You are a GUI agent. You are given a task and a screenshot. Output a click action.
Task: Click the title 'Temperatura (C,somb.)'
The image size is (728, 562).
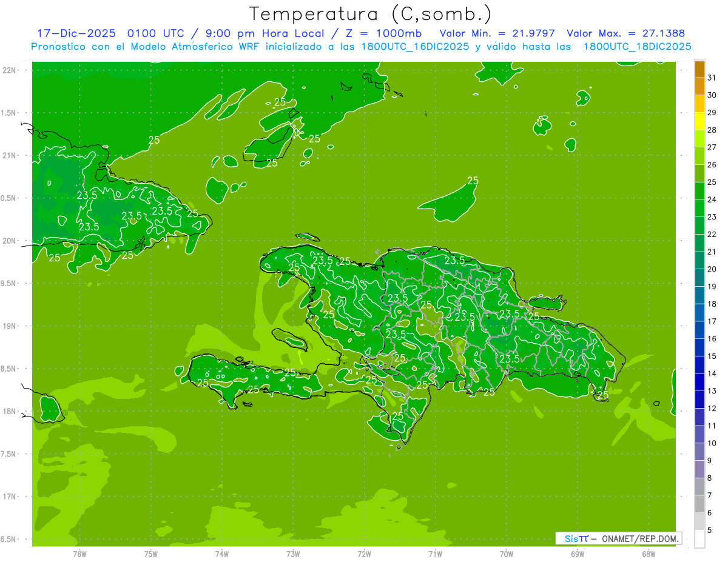pos(371,14)
